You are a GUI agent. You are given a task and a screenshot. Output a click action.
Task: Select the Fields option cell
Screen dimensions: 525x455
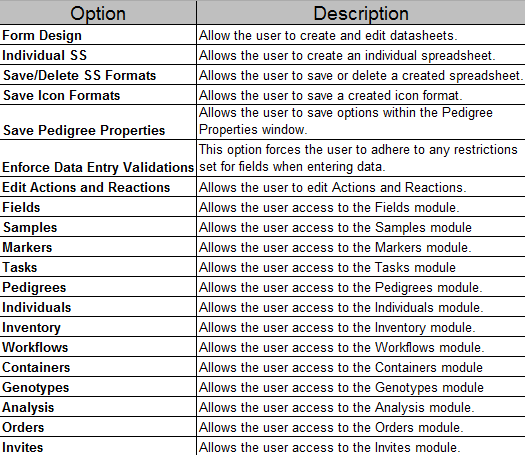point(98,207)
